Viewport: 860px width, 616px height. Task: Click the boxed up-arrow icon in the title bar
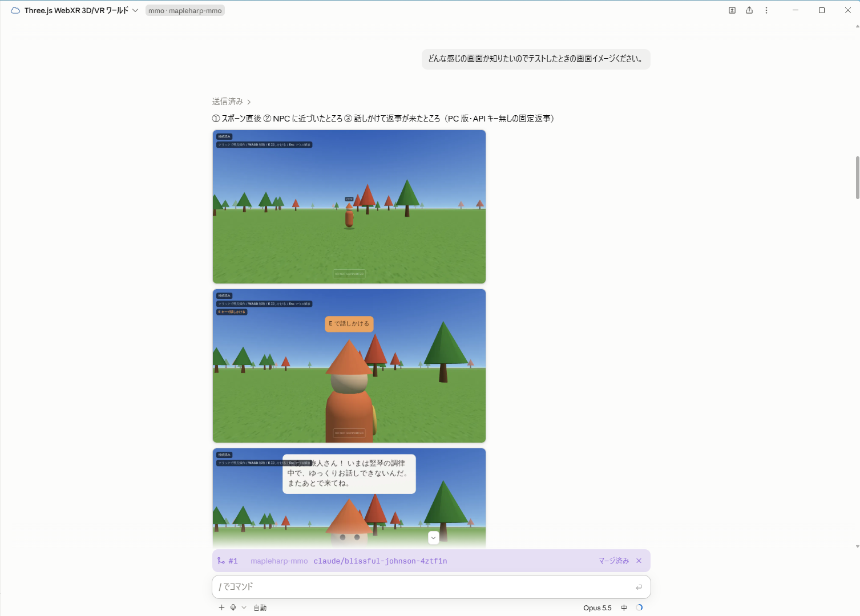tap(732, 10)
